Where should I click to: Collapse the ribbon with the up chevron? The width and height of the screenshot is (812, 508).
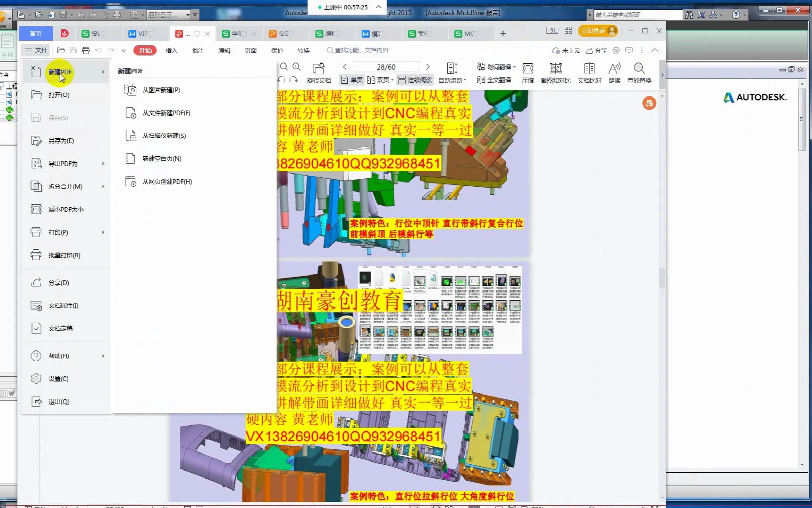click(655, 50)
